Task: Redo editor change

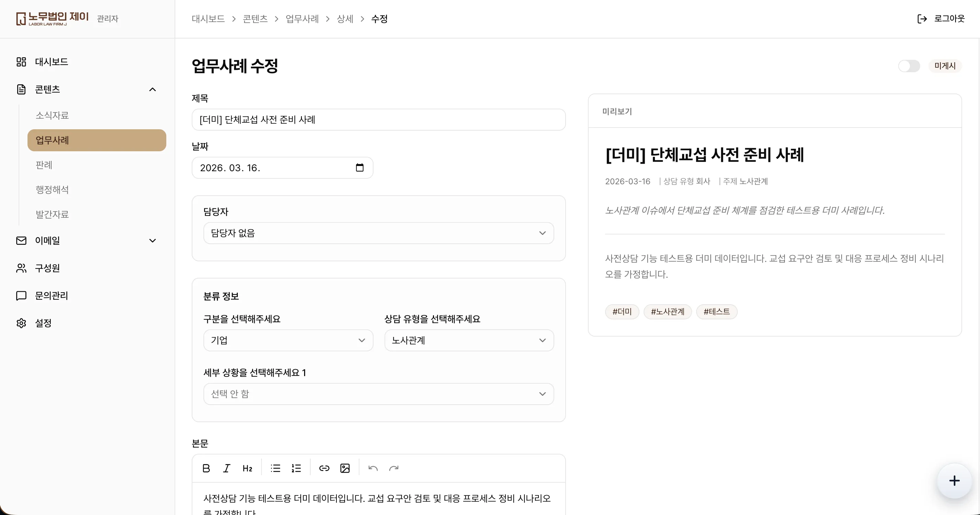Action: pos(394,468)
